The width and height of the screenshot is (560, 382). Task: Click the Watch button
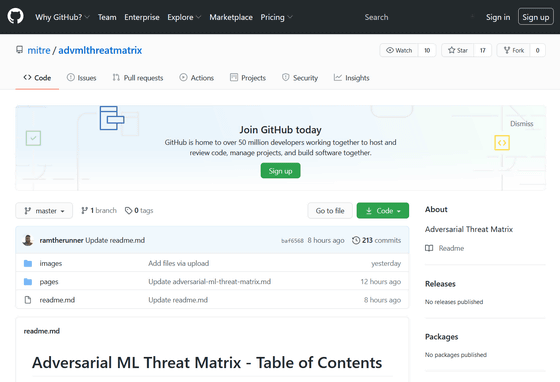399,50
